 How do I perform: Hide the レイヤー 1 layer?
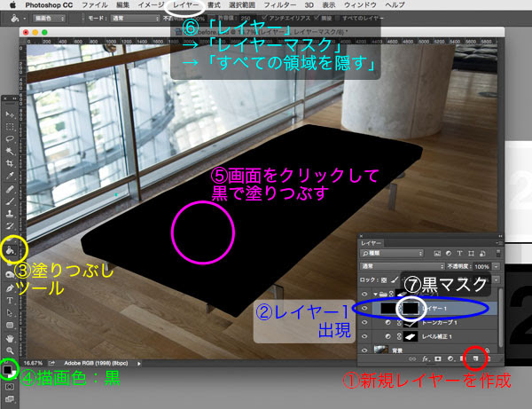(364, 308)
